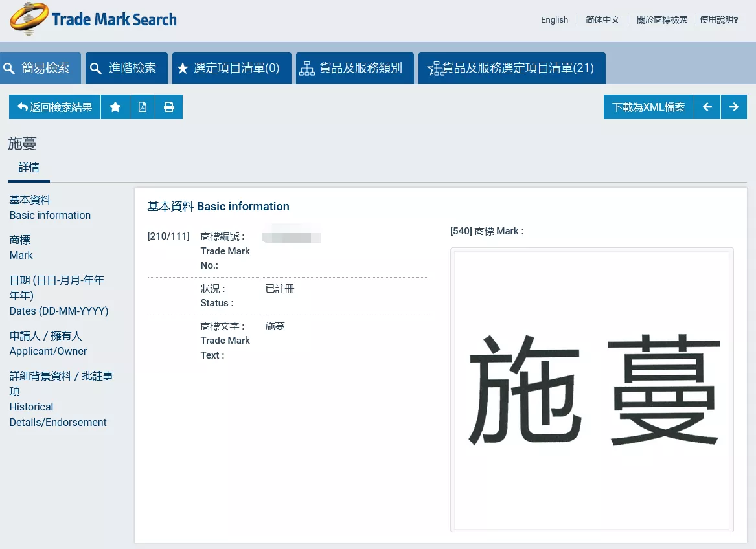Click 下載為XML檔案 button
Viewport: 756px width, 549px height.
click(648, 107)
